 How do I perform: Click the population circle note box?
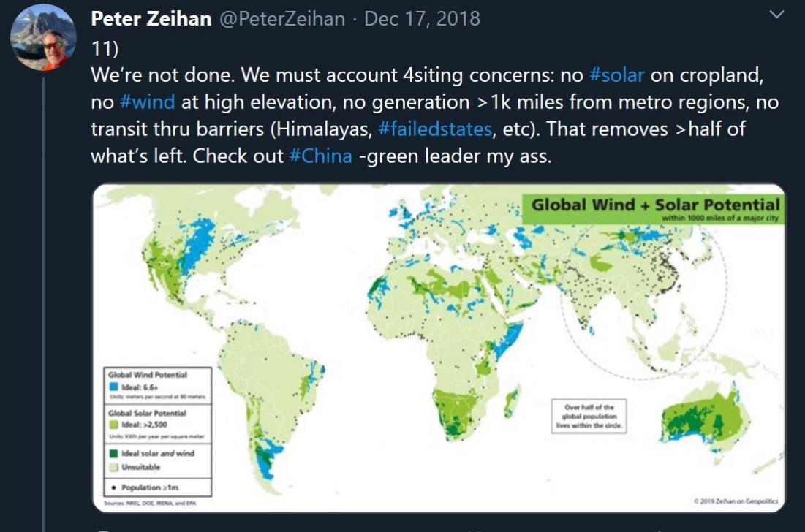click(589, 417)
